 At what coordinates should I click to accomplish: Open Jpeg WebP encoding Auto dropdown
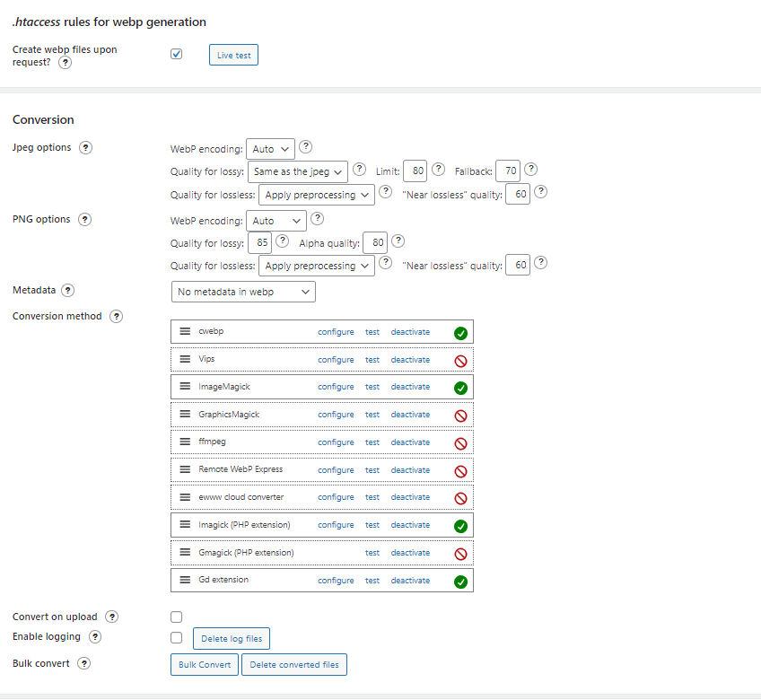(x=270, y=149)
